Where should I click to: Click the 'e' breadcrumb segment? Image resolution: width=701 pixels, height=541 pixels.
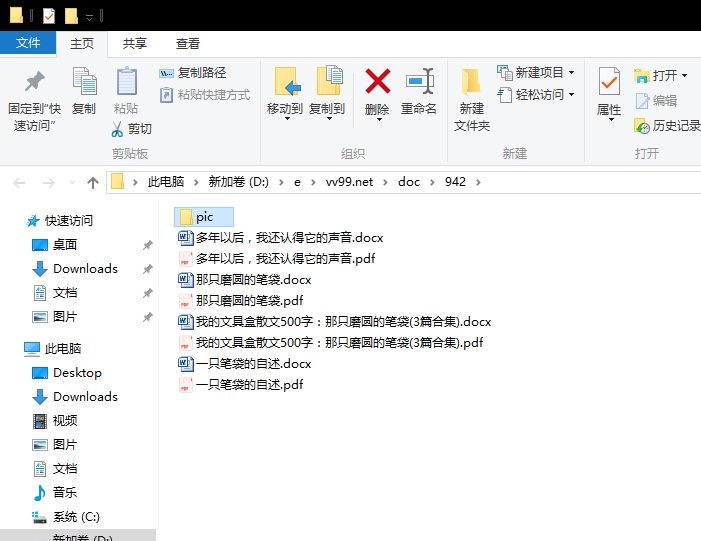click(x=297, y=182)
